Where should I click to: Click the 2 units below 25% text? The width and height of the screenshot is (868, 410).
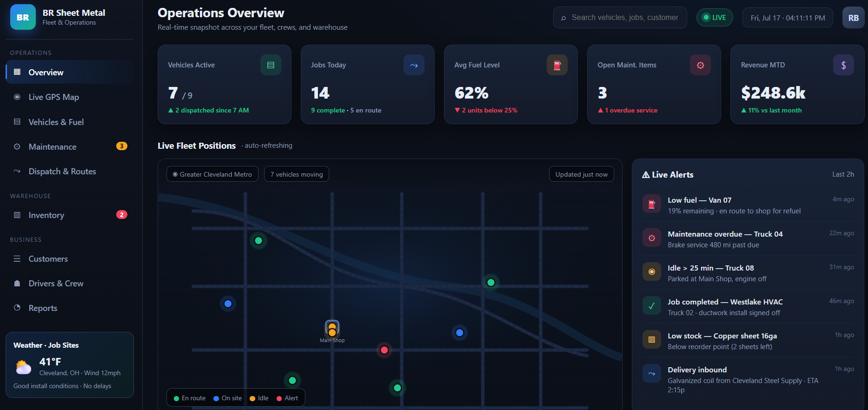486,110
